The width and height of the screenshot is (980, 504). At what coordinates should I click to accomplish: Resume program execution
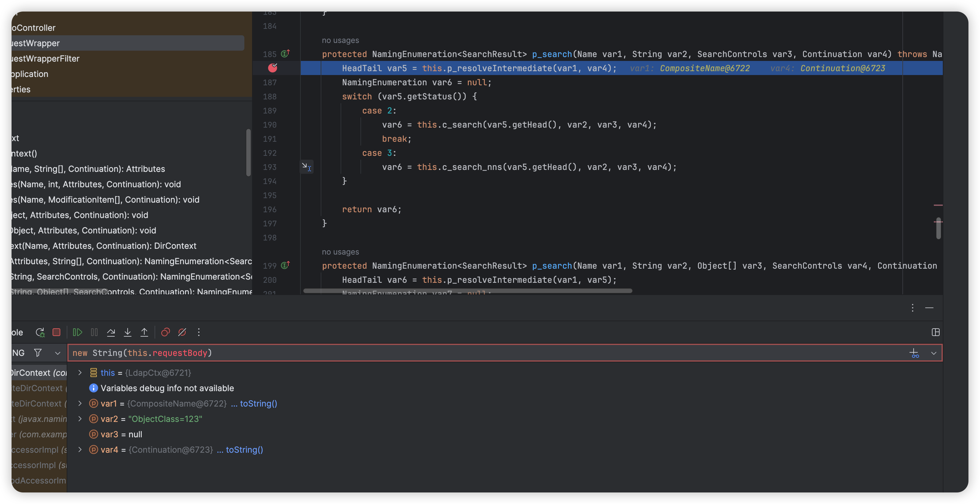tap(77, 332)
